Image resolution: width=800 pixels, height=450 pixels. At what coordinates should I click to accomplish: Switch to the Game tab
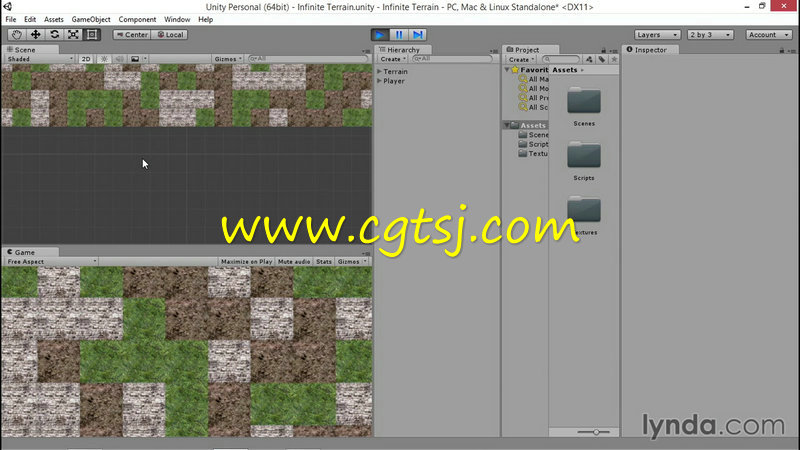tap(30, 252)
